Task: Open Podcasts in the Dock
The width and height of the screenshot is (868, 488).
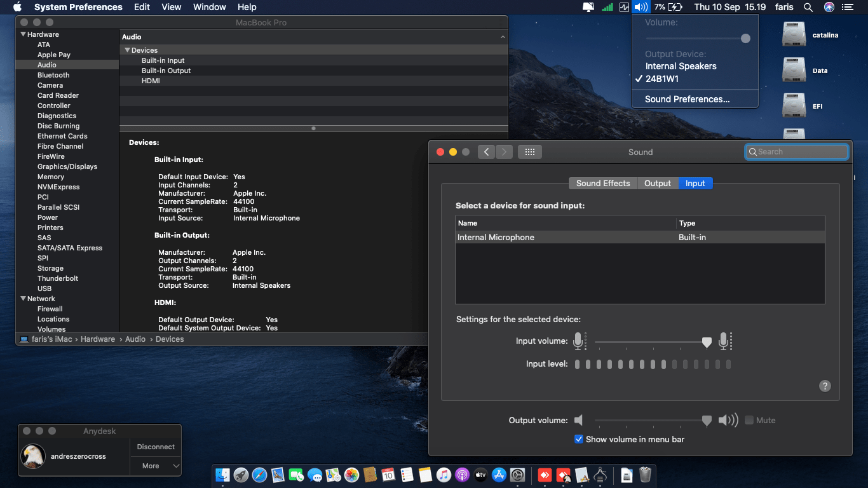Action: [462, 475]
